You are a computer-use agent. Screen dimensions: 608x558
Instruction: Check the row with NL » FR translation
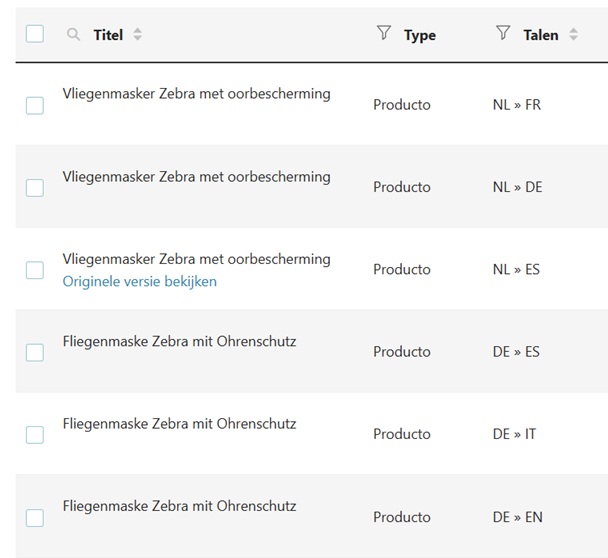(x=35, y=105)
